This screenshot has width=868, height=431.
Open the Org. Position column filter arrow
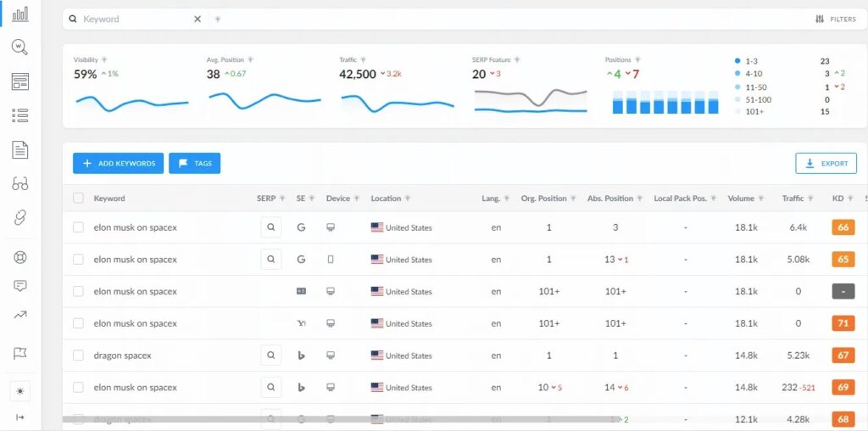[574, 199]
